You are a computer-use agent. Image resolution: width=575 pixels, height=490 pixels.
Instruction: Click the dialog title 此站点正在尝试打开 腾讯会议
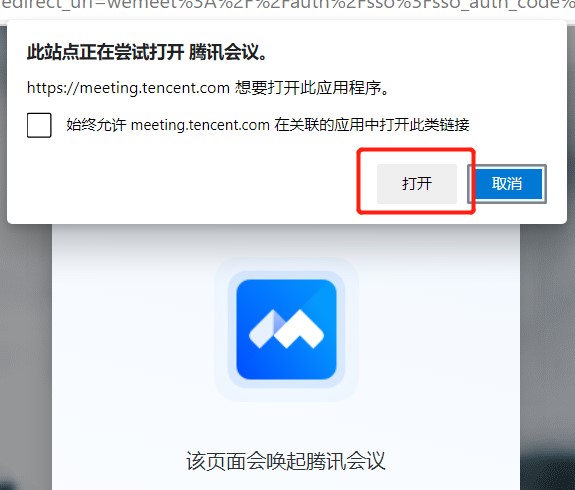click(x=147, y=52)
